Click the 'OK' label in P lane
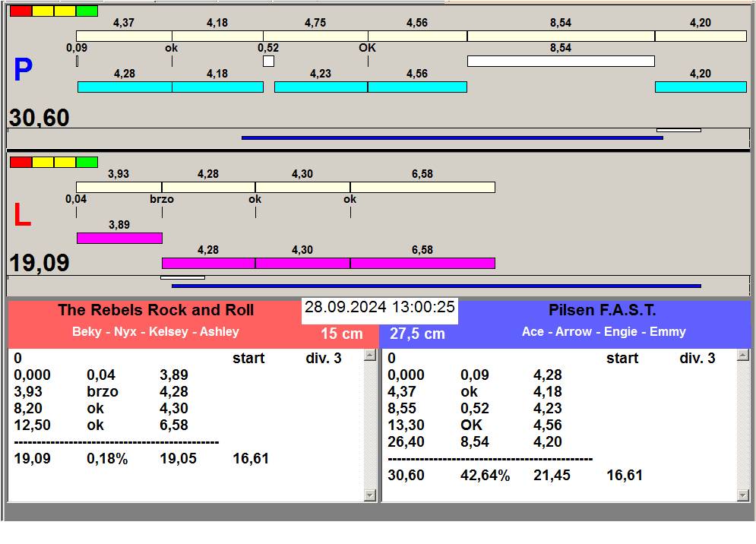The width and height of the screenshot is (756, 544). click(368, 48)
